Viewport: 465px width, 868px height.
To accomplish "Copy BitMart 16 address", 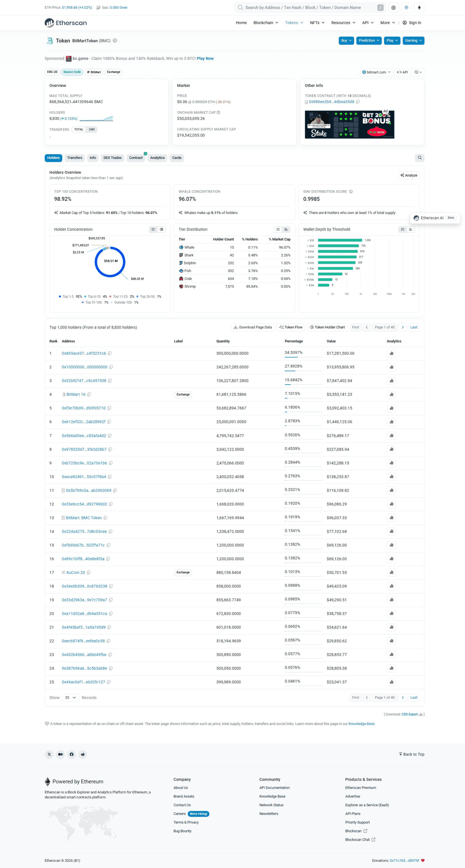I will tap(89, 394).
